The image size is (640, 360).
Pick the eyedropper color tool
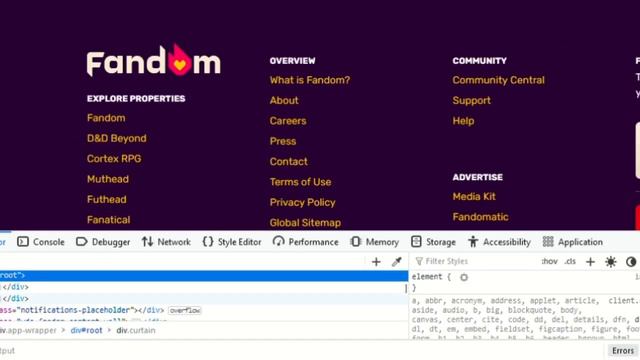coord(396,262)
